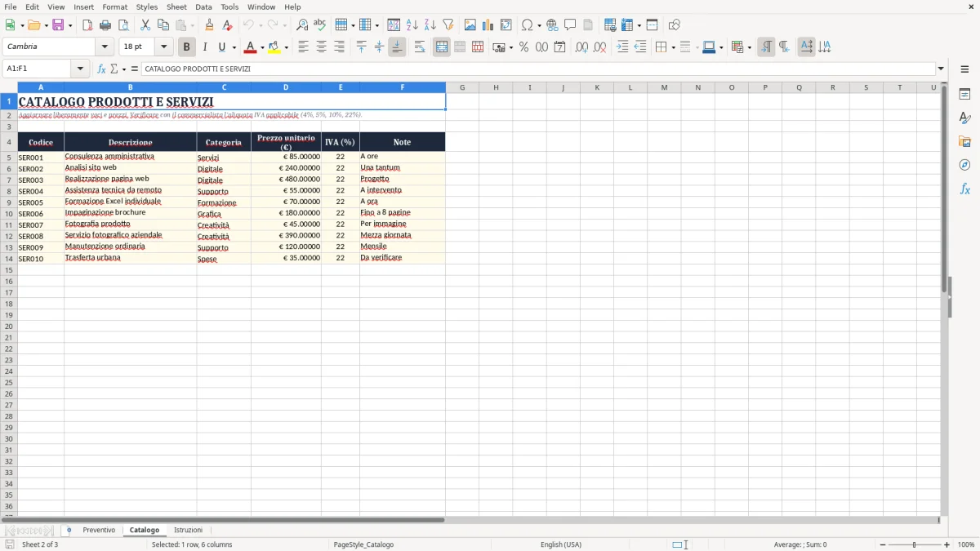This screenshot has width=980, height=551.
Task: Click the Split Window icon
Action: (x=652, y=25)
